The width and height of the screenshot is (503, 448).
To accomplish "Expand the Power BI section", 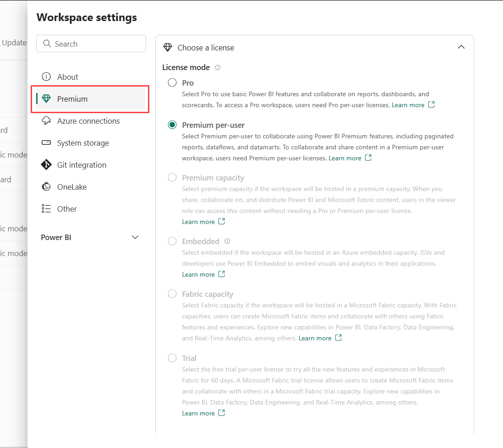I will pos(135,237).
